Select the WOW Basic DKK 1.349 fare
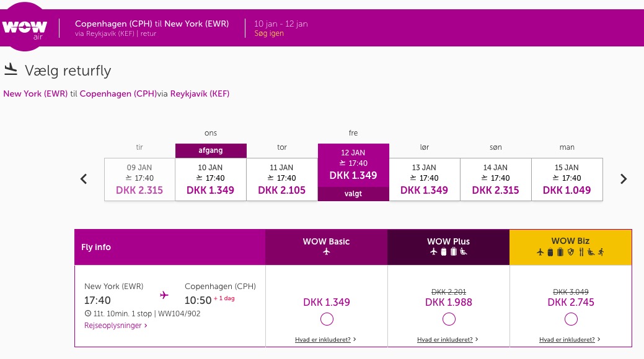The image size is (644, 359). pyautogui.click(x=327, y=319)
